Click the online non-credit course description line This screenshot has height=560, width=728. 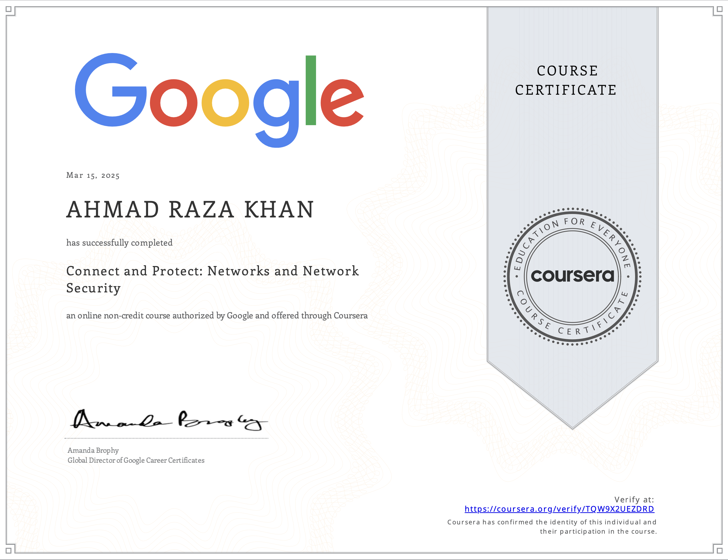point(217,315)
